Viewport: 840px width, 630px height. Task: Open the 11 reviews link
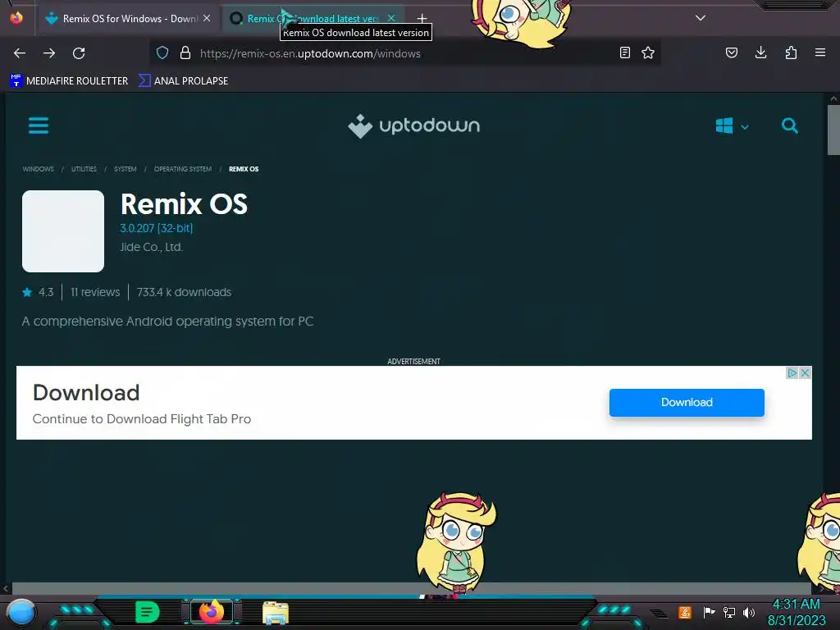tap(95, 293)
